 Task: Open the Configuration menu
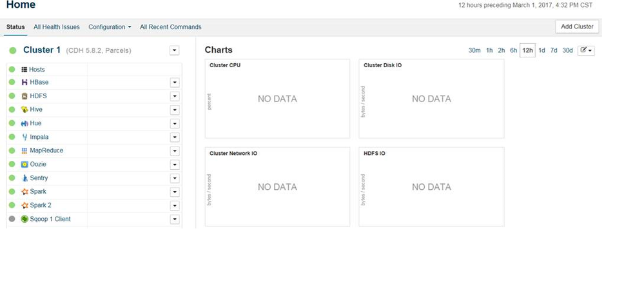click(x=110, y=26)
